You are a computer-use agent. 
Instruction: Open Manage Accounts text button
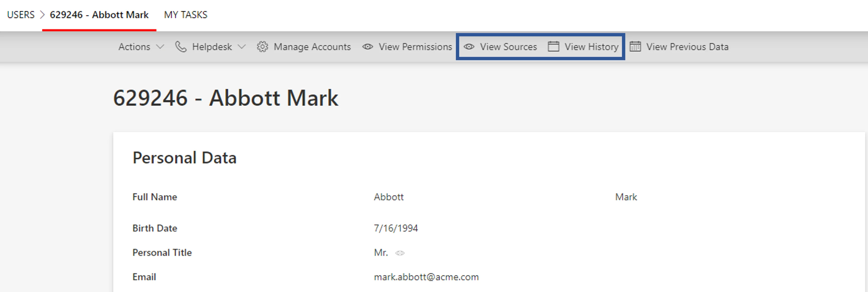312,47
